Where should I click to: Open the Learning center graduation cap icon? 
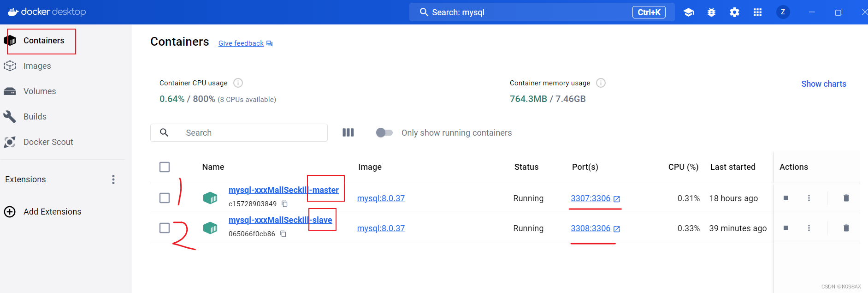point(689,12)
